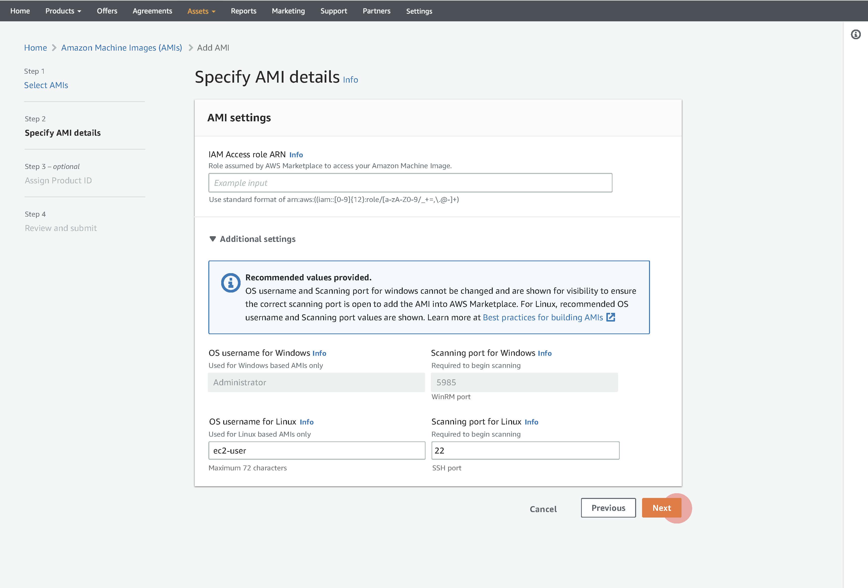Image resolution: width=868 pixels, height=588 pixels.
Task: Click Amazon Machine Images (AMIs) breadcrumb
Action: point(121,48)
